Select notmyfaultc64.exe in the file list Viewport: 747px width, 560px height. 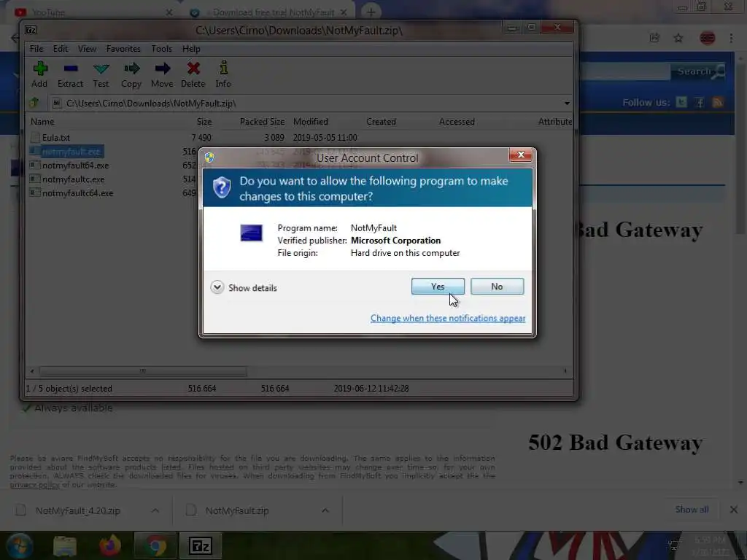pos(77,192)
